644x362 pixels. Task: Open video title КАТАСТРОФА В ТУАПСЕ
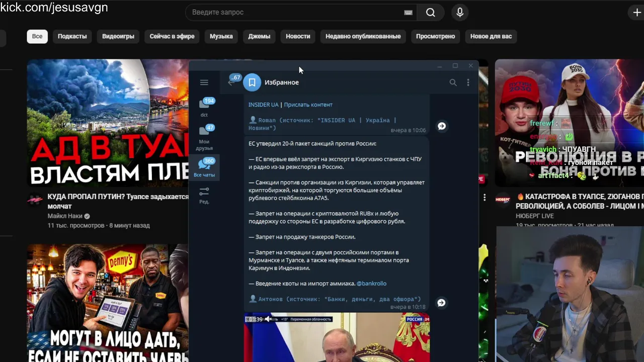580,201
